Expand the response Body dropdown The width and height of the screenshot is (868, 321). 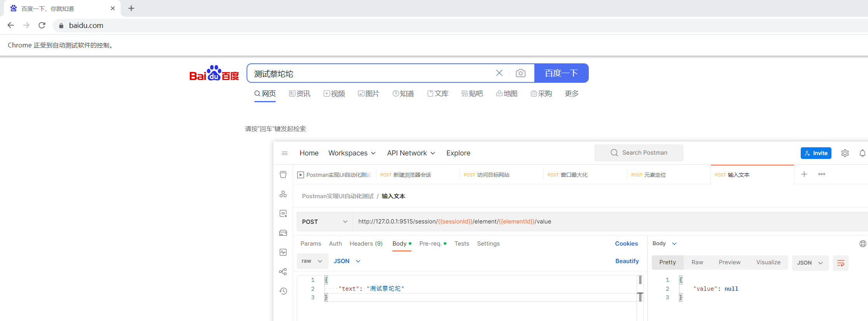point(664,243)
